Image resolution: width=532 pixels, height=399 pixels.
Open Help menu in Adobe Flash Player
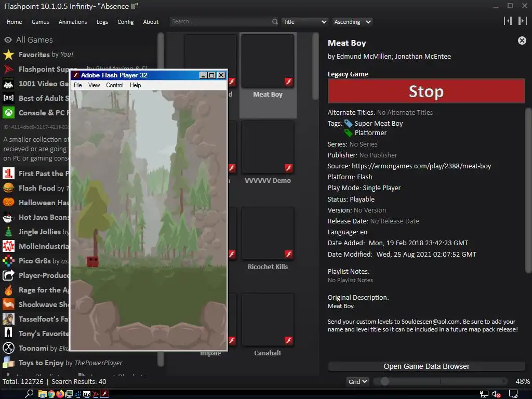click(x=135, y=85)
